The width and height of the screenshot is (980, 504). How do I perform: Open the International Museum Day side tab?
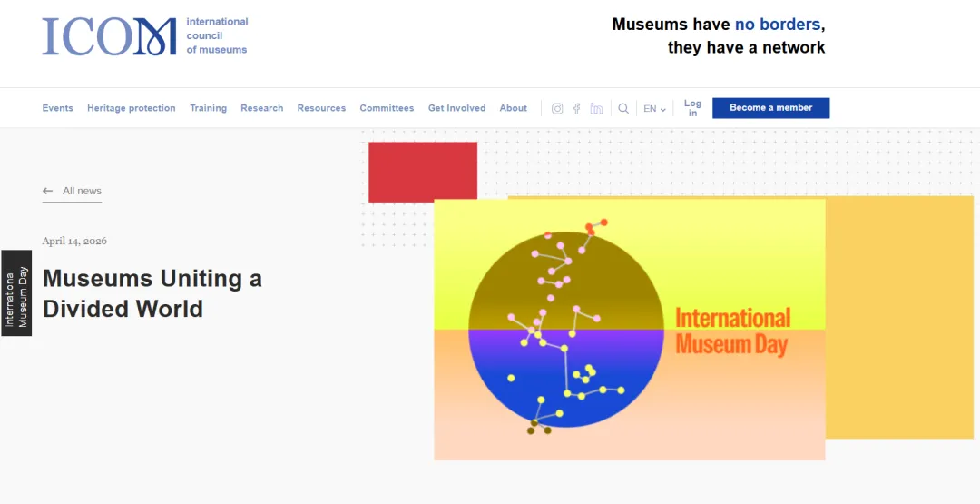[16, 293]
